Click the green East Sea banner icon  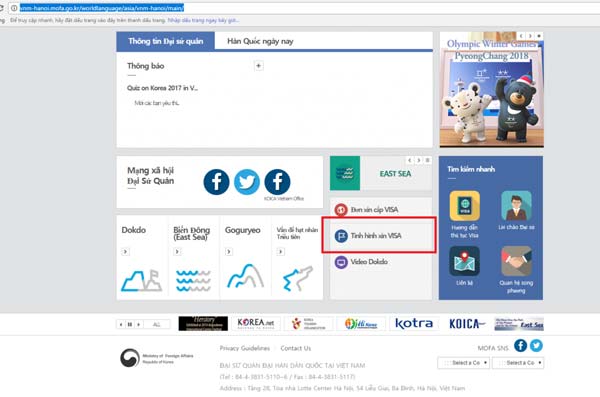[x=345, y=173]
